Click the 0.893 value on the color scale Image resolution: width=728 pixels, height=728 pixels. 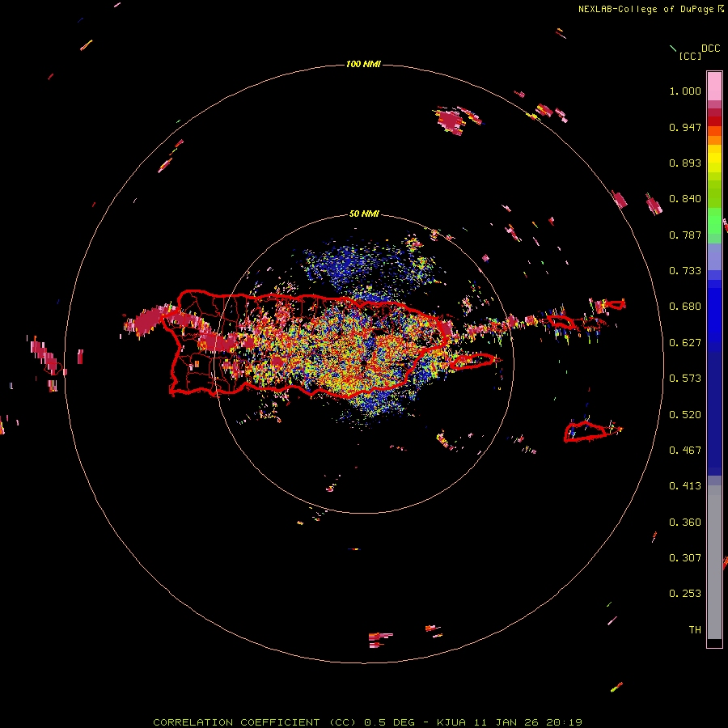(x=685, y=163)
